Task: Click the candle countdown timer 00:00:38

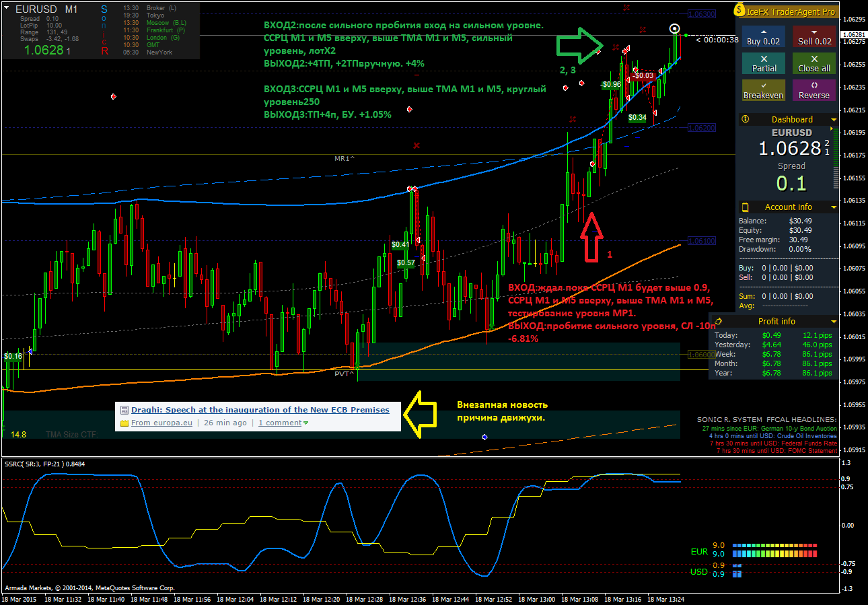Action: [x=717, y=40]
